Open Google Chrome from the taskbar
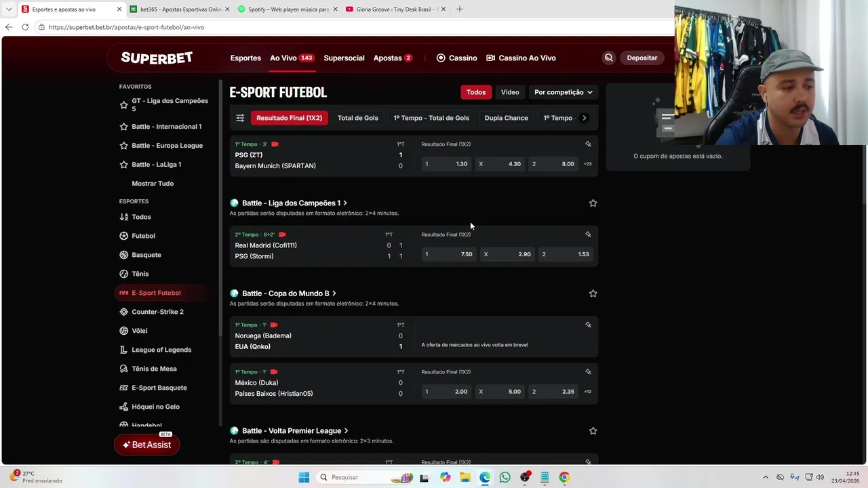Screen dimensions: 868x488 (564, 477)
